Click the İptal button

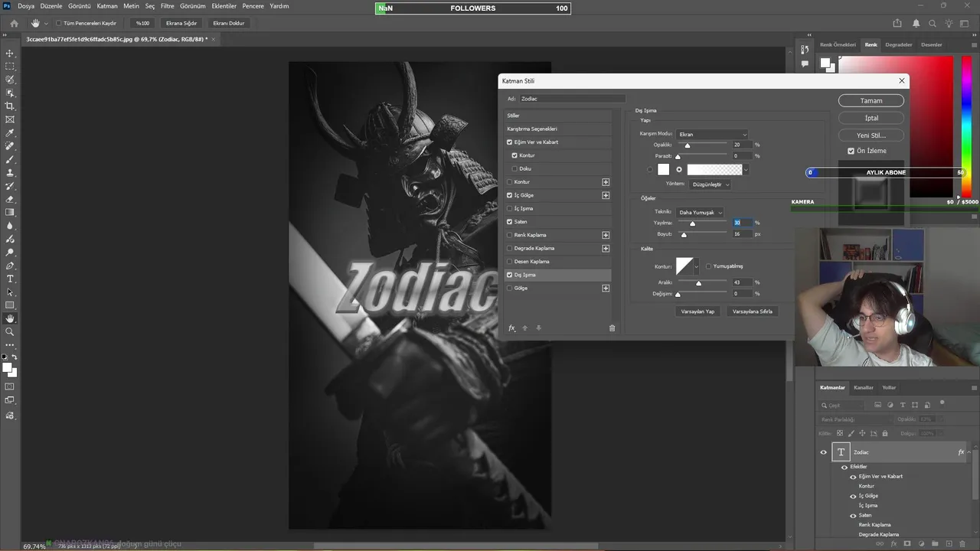[871, 118]
